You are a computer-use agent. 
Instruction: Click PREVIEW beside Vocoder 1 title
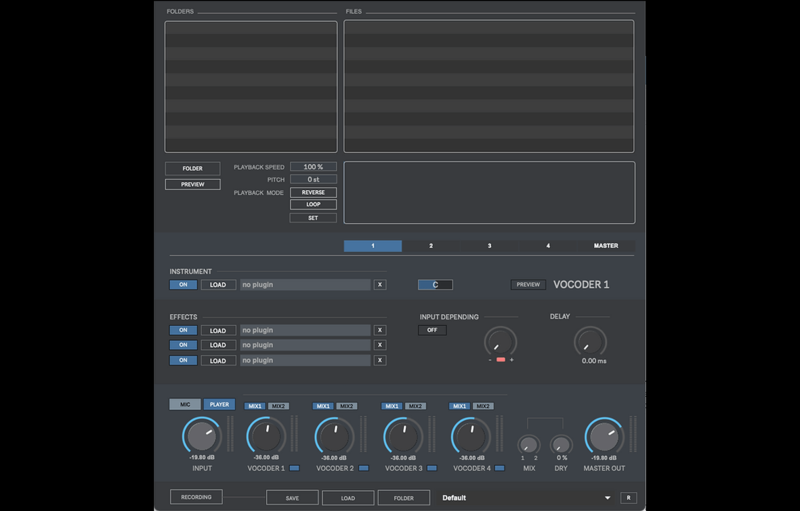528,285
